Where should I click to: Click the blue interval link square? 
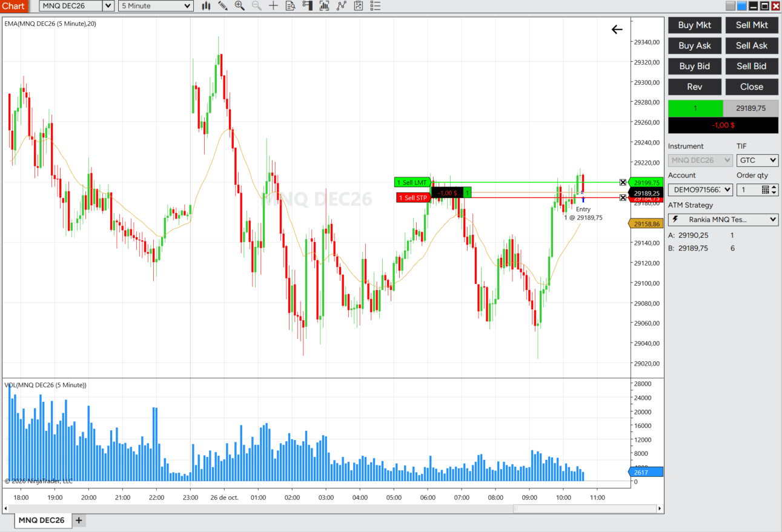(741, 6)
